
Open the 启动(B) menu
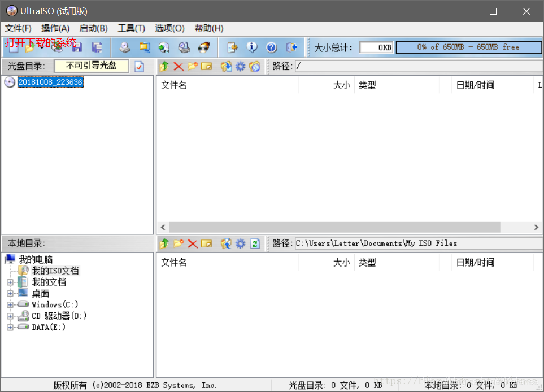pyautogui.click(x=93, y=28)
